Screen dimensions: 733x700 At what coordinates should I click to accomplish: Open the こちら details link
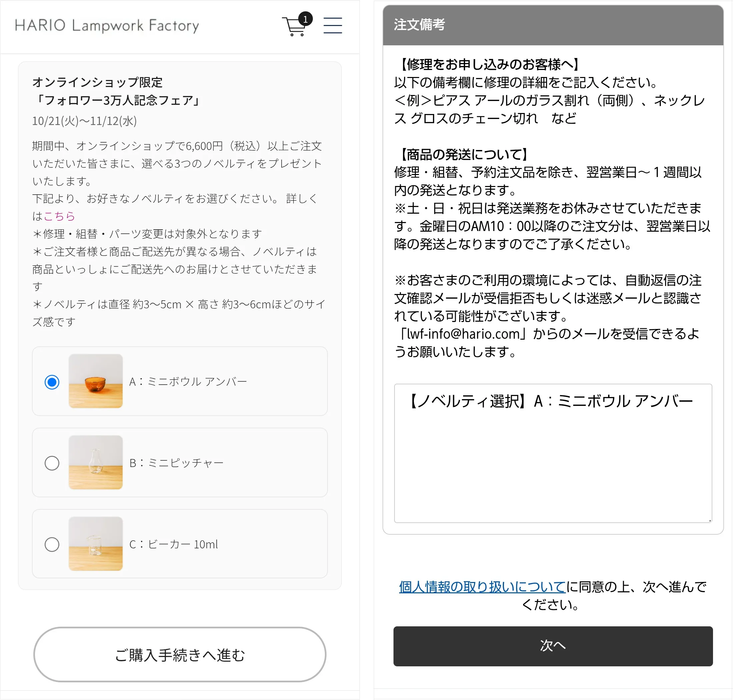coord(60,216)
